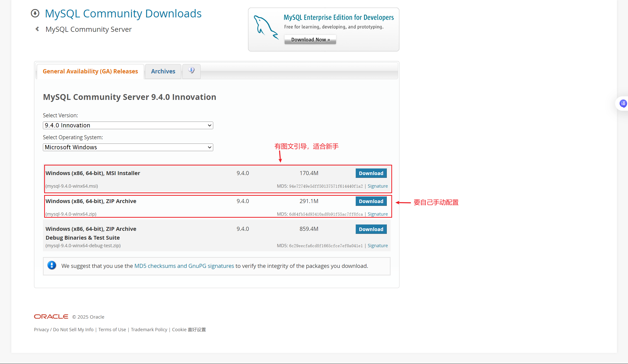Click the 291.1M file size value
Viewport: 628px width, 364px height.
pyautogui.click(x=309, y=201)
